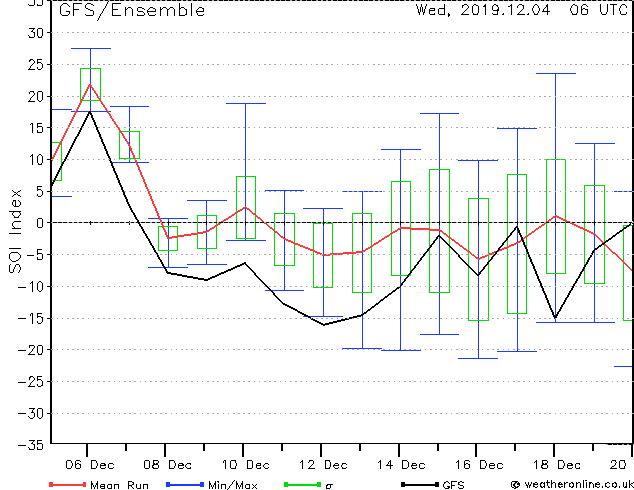Click the "GFS" legend text

pos(453,485)
